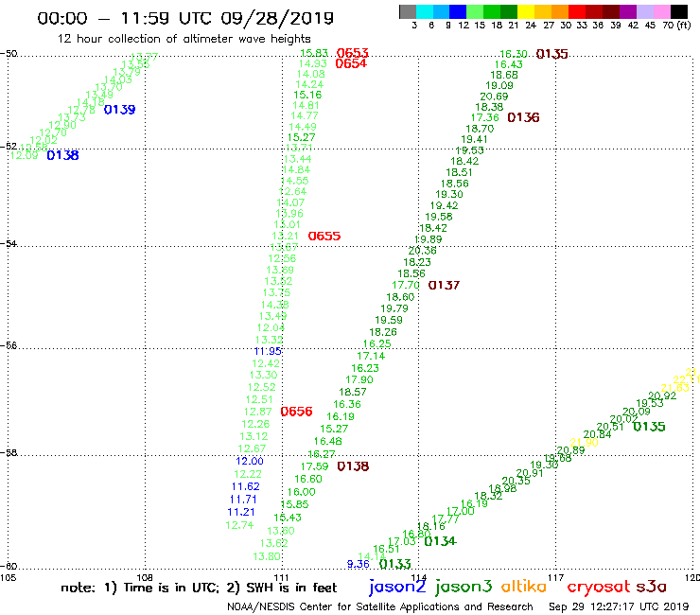The height and width of the screenshot is (615, 700).
Task: Click the purple swatch in the legend bar
Action: coord(627,11)
